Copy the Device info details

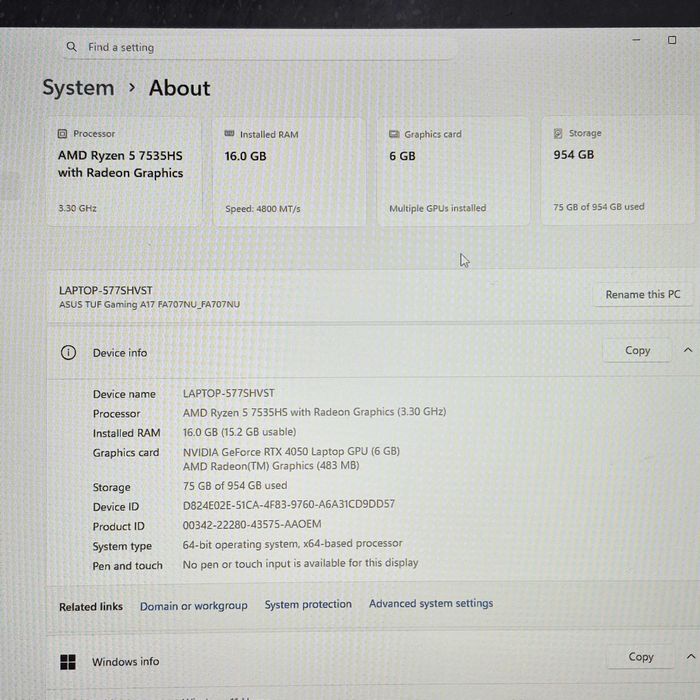tap(637, 350)
